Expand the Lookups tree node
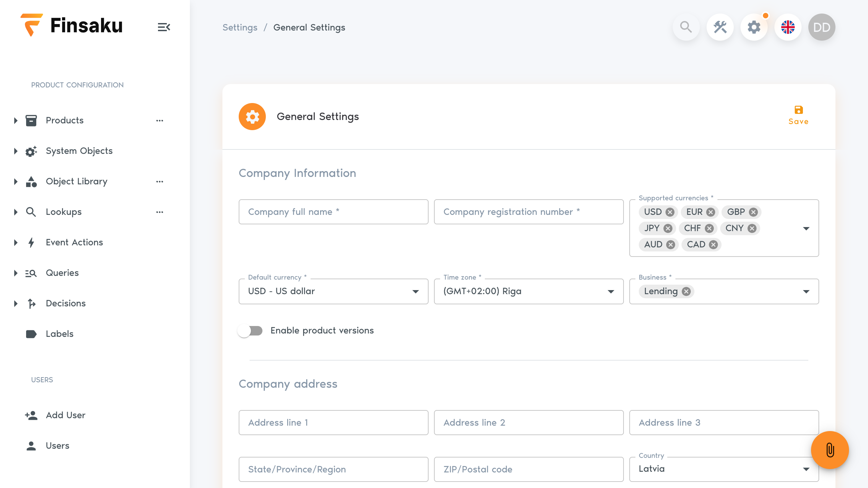Screen dimensions: 868x488 pos(16,212)
